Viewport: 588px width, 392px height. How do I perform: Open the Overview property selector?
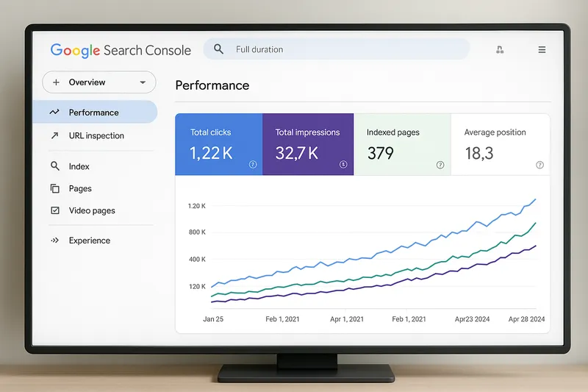99,82
